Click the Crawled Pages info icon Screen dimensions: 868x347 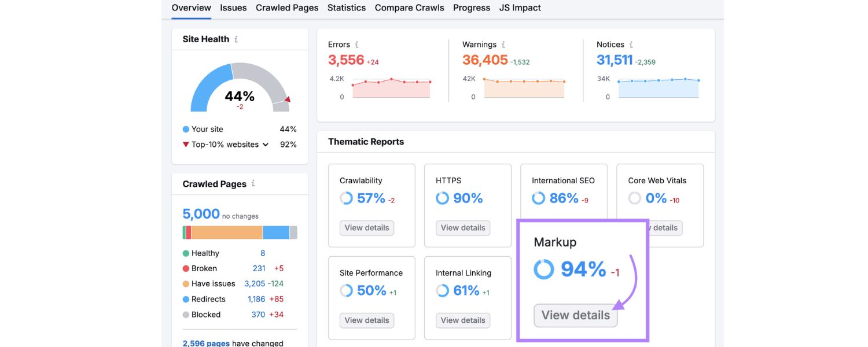point(252,183)
